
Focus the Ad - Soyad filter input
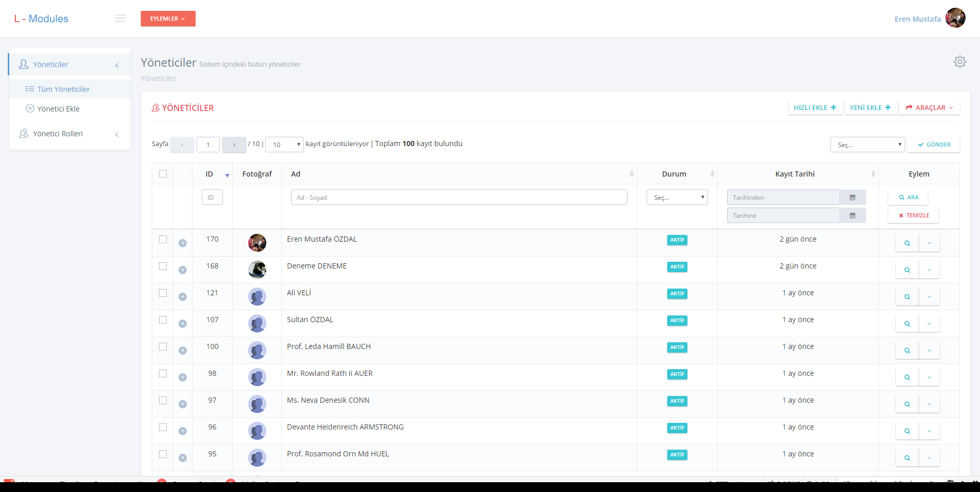click(459, 197)
